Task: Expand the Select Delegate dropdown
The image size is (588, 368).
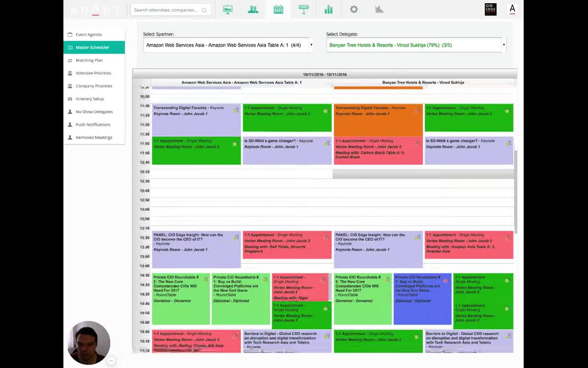Action: (x=416, y=45)
